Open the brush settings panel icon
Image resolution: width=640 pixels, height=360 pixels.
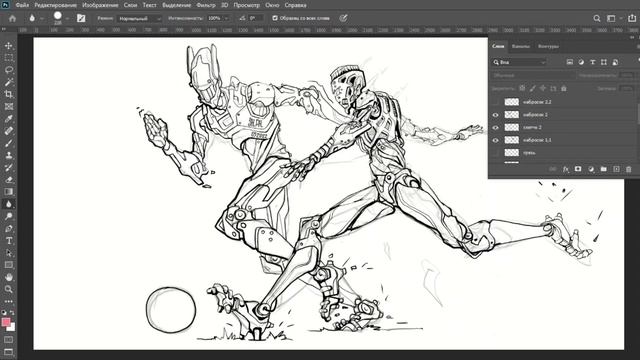(81, 18)
